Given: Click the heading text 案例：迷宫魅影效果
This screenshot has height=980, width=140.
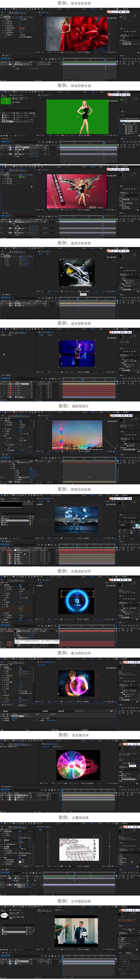Looking at the screenshot, I should point(74,323).
